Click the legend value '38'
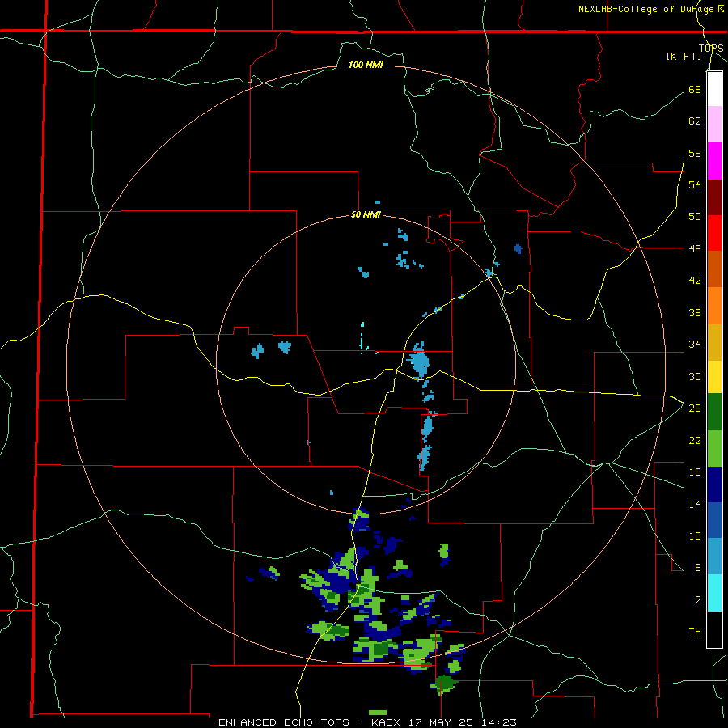 click(695, 312)
